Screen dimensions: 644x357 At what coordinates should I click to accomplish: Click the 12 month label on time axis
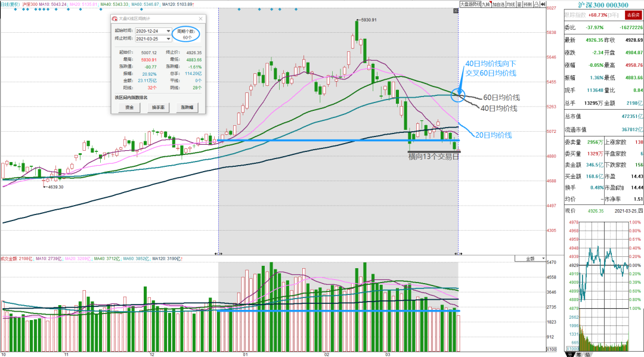pos(152,354)
